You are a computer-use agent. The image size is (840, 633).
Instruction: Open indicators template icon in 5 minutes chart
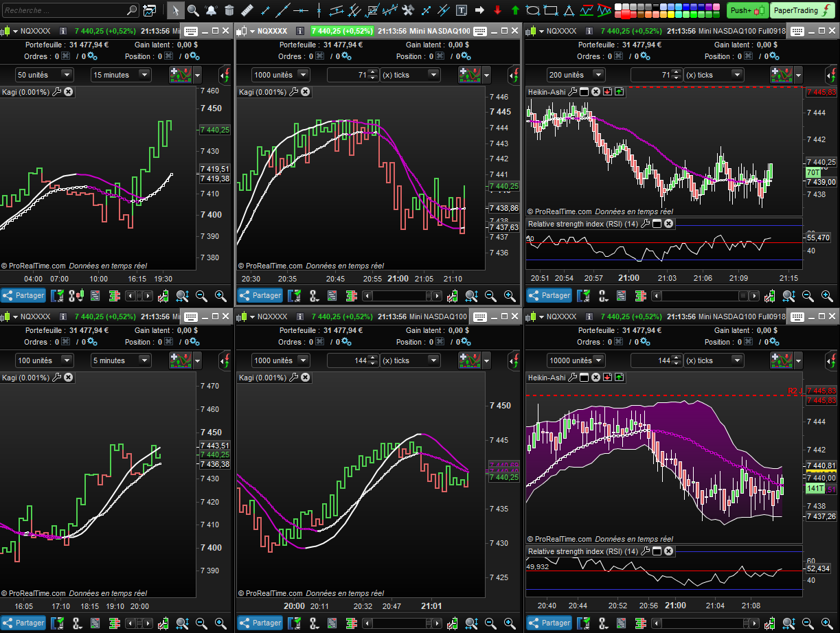pos(181,360)
